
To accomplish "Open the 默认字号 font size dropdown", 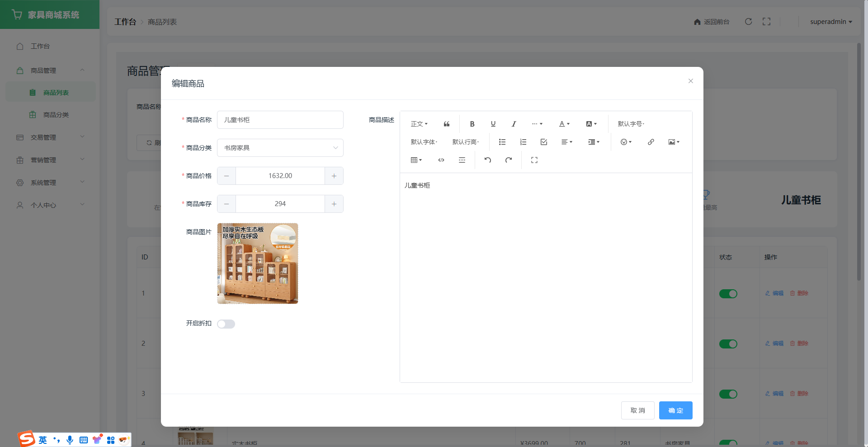I will click(x=631, y=124).
